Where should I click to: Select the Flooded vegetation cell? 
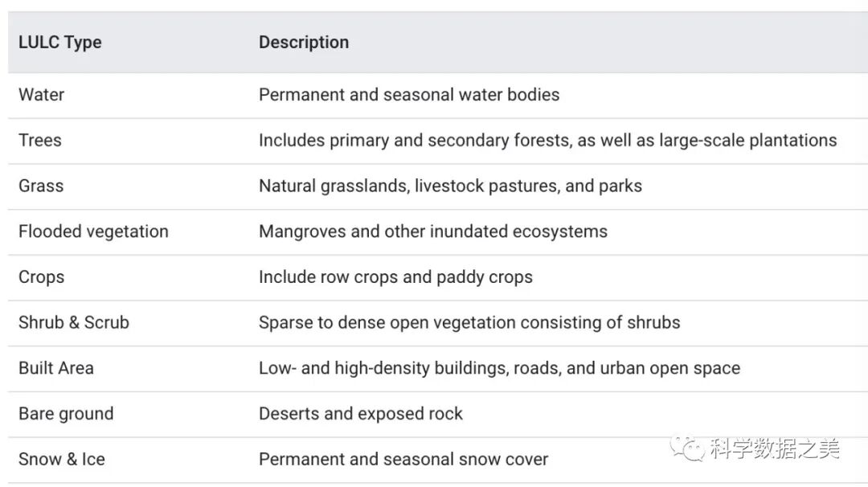[93, 232]
